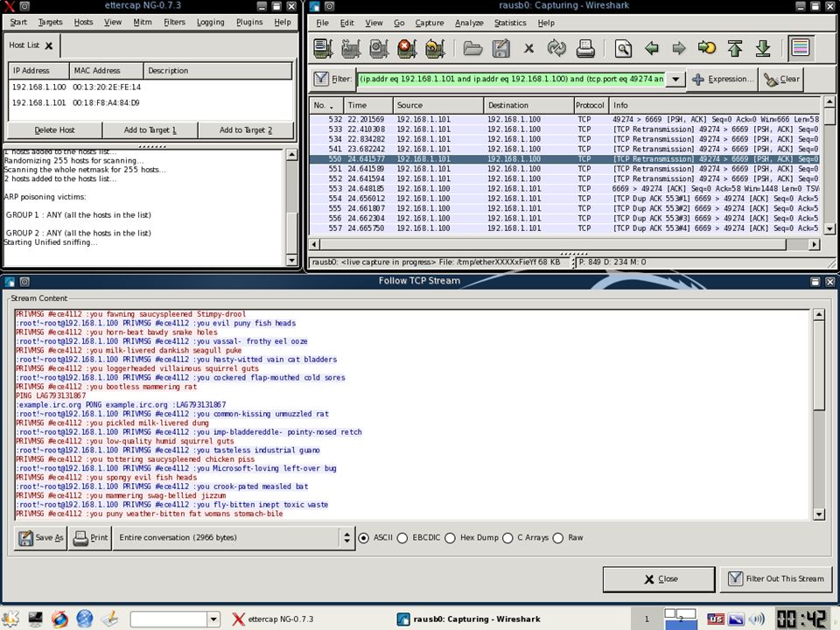Launch Firefox from the taskbar
Image resolution: width=840 pixels, height=630 pixels.
(x=60, y=619)
